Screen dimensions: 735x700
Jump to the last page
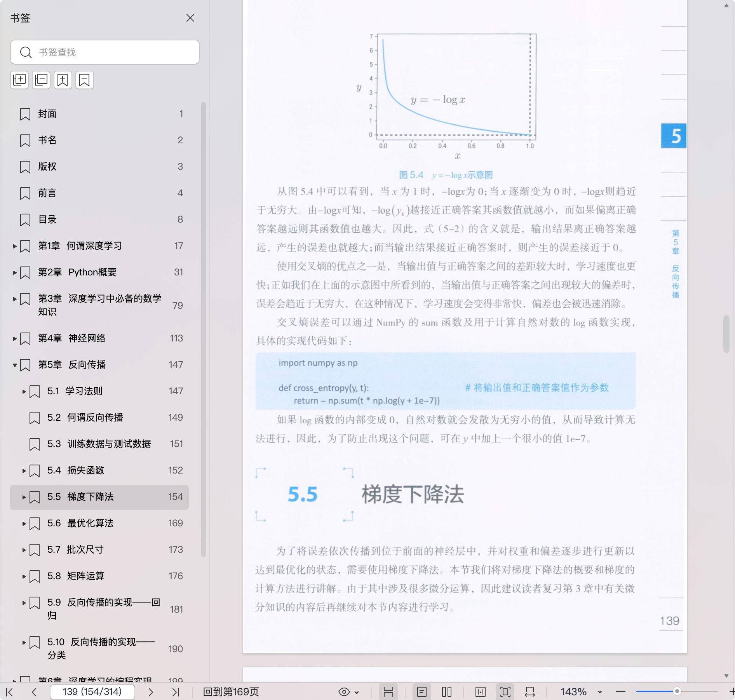tap(176, 692)
